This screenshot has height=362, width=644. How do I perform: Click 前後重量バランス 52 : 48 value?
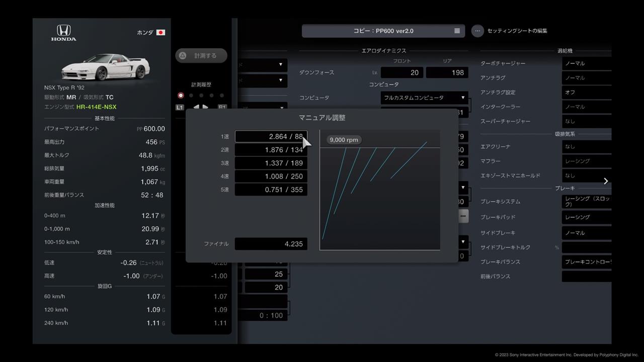point(152,195)
